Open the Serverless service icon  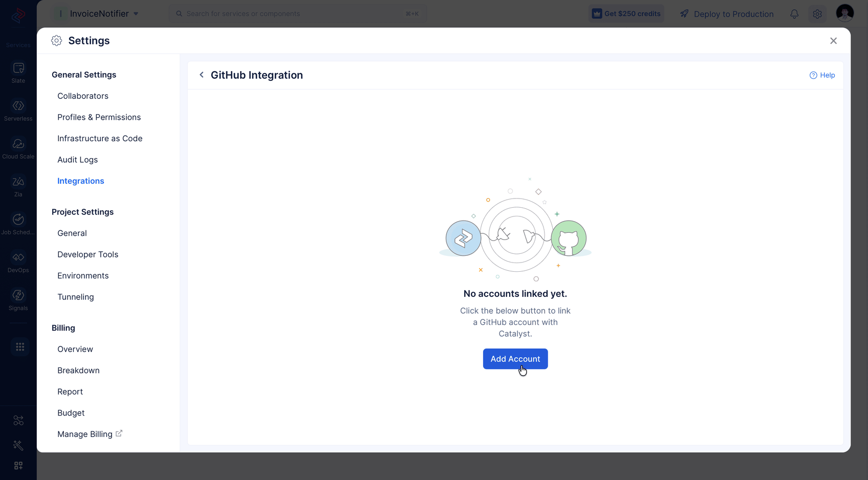18,106
